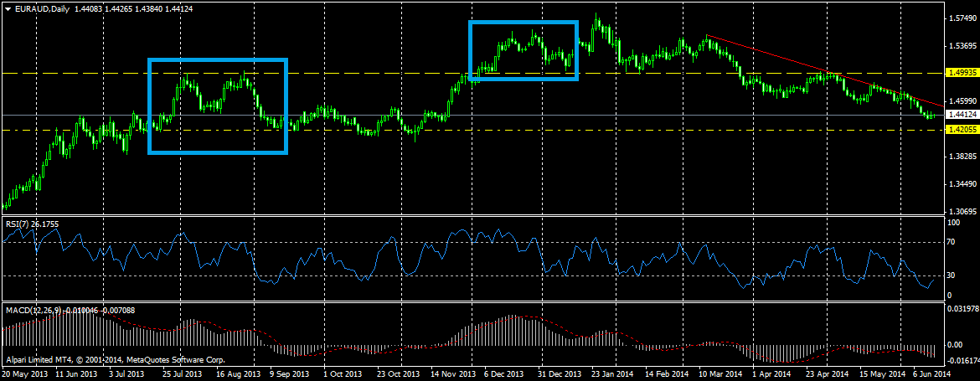980x381 pixels.
Task: Click the current price label 1.44124
Action: click(962, 115)
